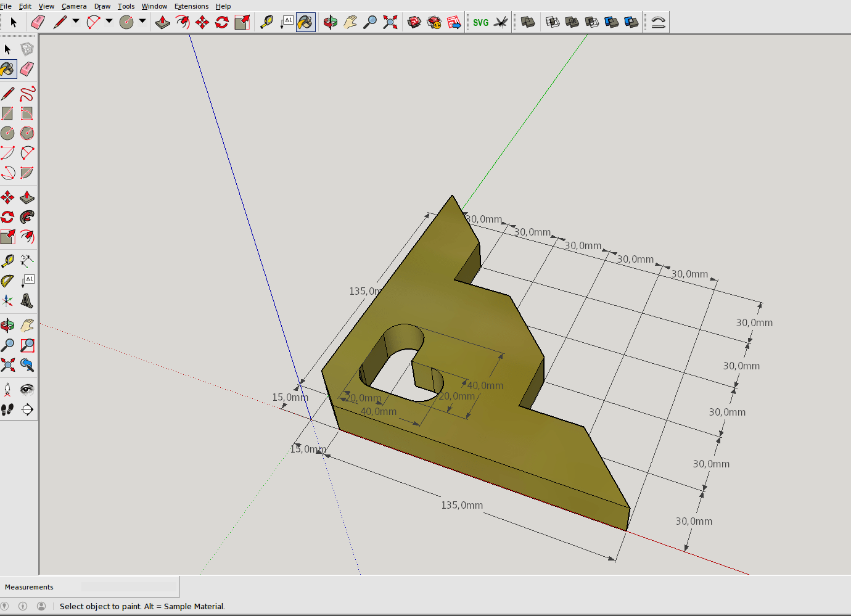Click the 135,0mm bottom dimension label

coord(462,505)
